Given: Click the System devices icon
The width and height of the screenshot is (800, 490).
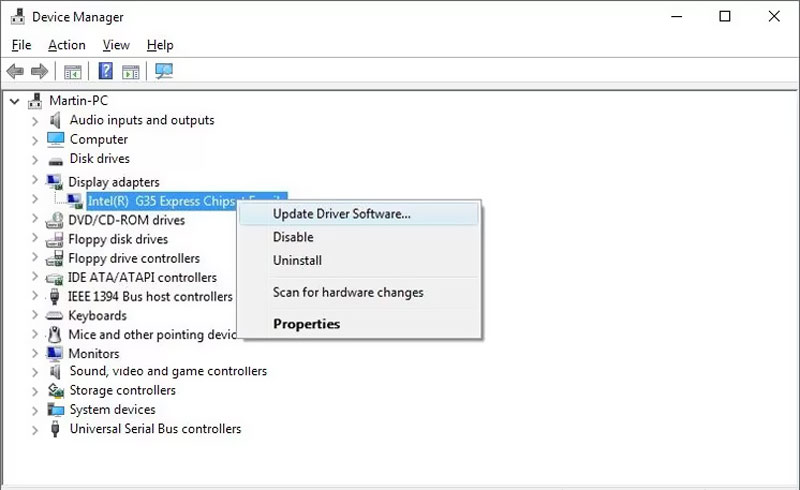Looking at the screenshot, I should (x=56, y=409).
